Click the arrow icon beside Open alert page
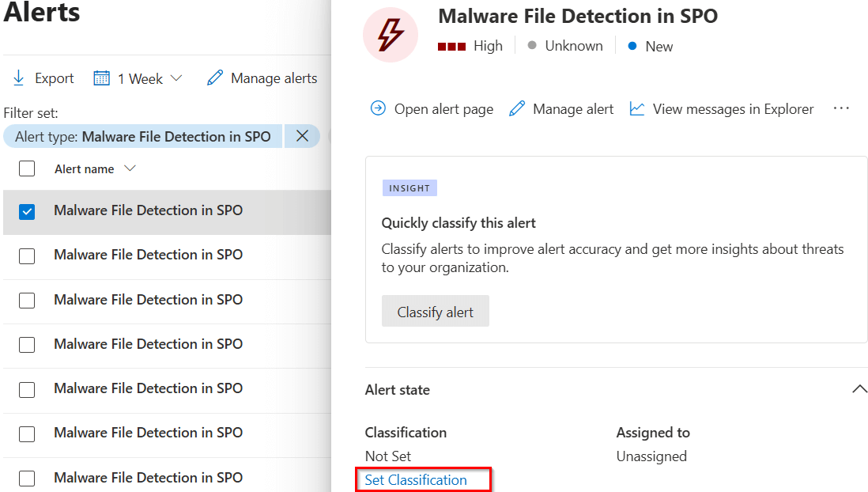This screenshot has width=868, height=492. [379, 108]
